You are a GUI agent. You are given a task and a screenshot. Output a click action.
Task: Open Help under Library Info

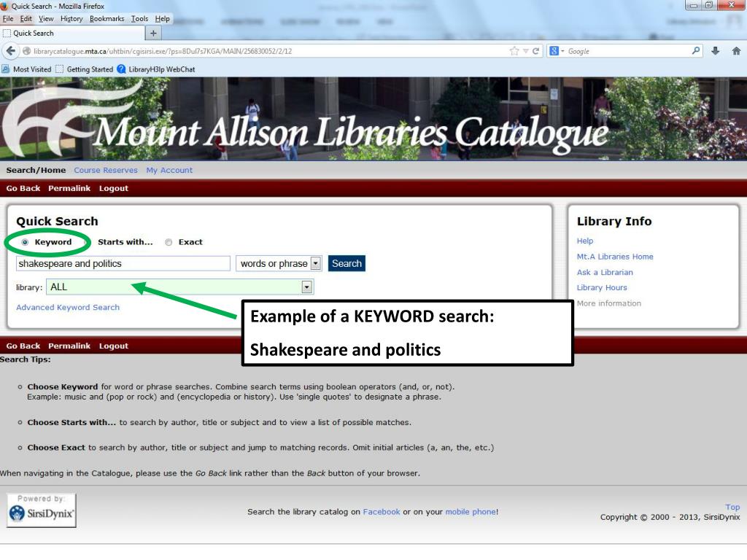pos(585,241)
